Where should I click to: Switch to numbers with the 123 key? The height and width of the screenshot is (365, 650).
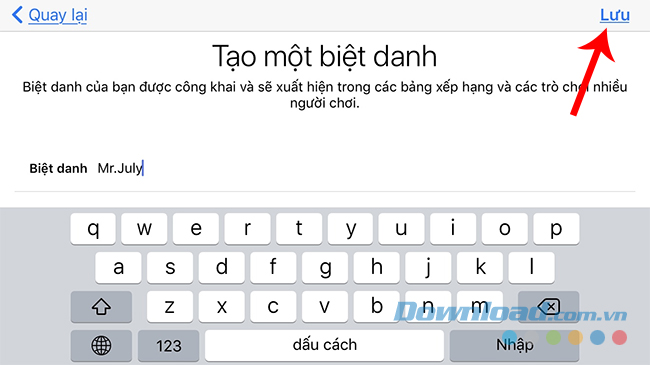pos(169,345)
